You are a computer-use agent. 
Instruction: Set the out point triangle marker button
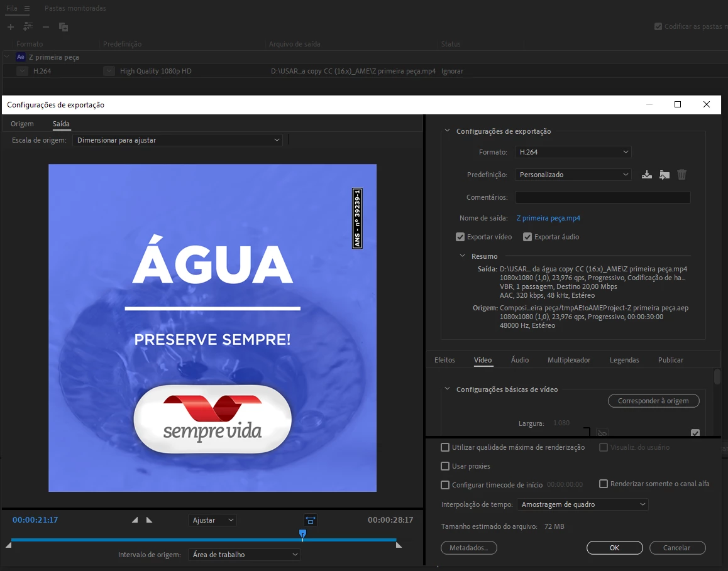pos(149,520)
